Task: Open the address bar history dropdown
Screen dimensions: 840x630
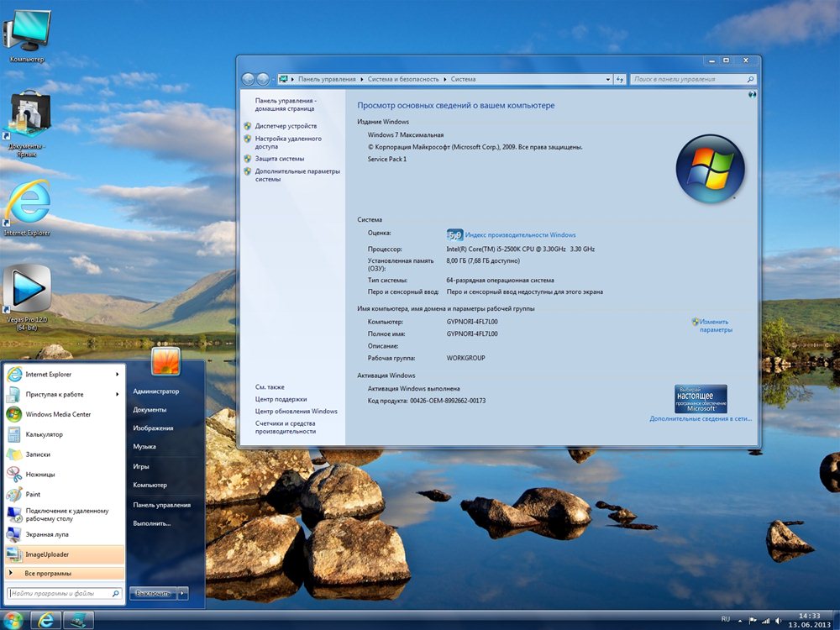Action: tap(608, 79)
